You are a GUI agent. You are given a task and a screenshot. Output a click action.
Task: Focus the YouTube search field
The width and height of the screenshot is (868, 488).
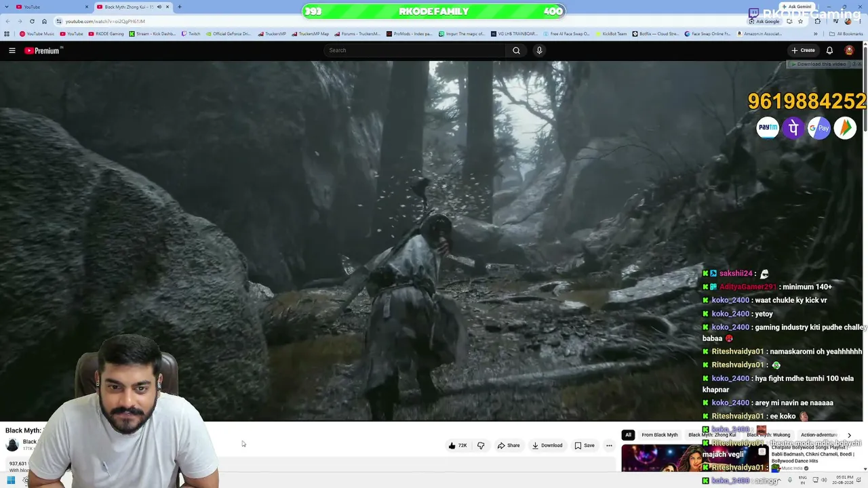[415, 50]
